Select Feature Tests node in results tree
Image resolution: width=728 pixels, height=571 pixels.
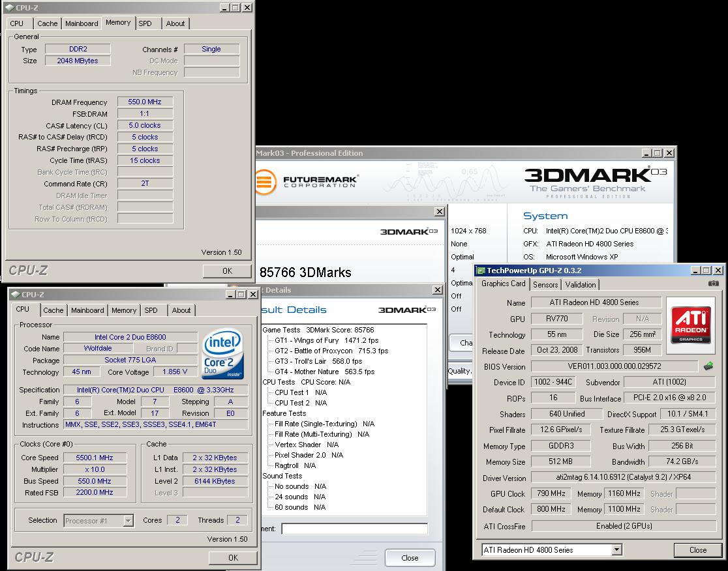[x=284, y=413]
